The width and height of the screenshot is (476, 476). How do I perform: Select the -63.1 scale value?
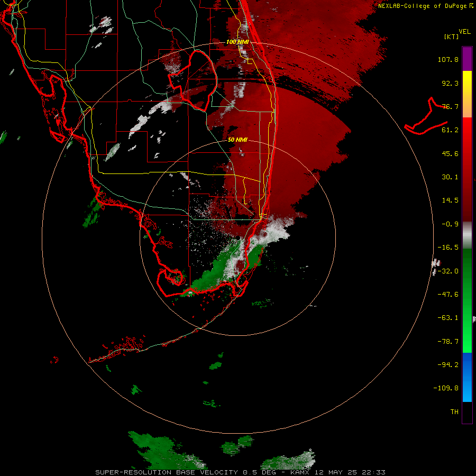(x=448, y=318)
